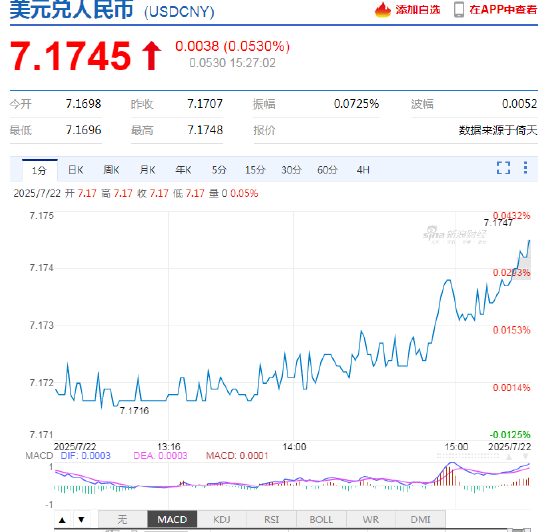Image resolution: width=550 pixels, height=532 pixels.
Task: Click the small gray up arrow near 15:00
Action: [x=509, y=457]
